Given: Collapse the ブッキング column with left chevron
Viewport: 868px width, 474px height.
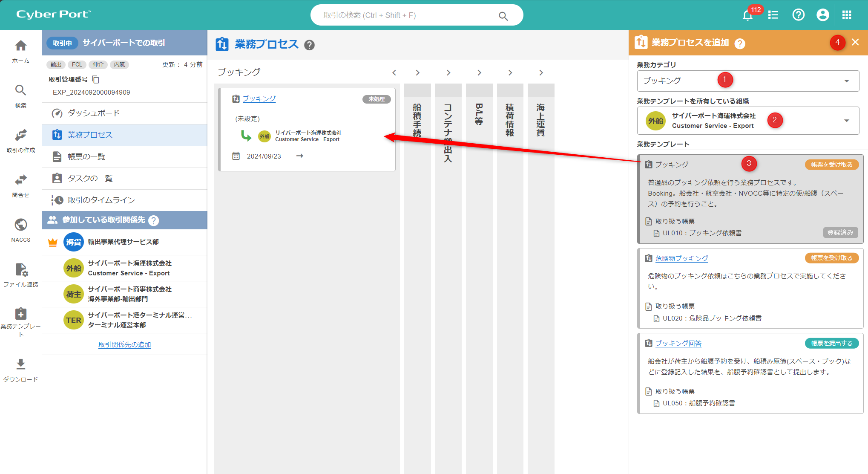Looking at the screenshot, I should tap(394, 73).
